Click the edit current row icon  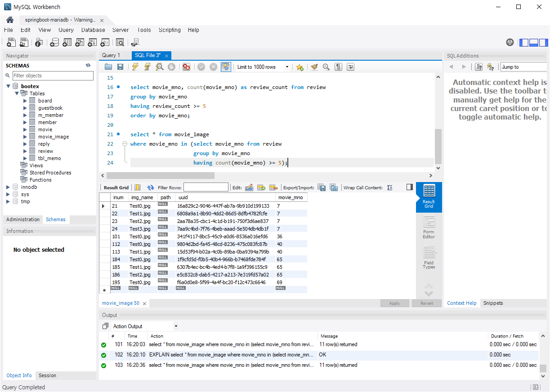pos(249,187)
